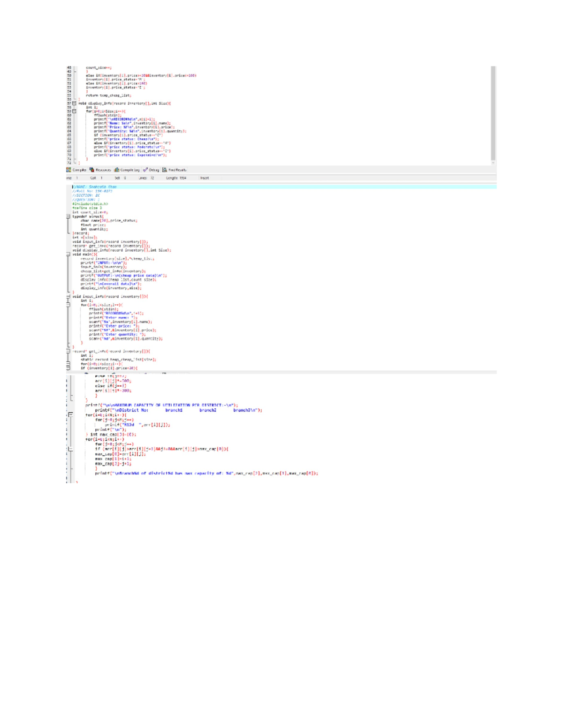The image size is (563, 728).
Task: Switch to the Debug tab
Action: (151, 170)
